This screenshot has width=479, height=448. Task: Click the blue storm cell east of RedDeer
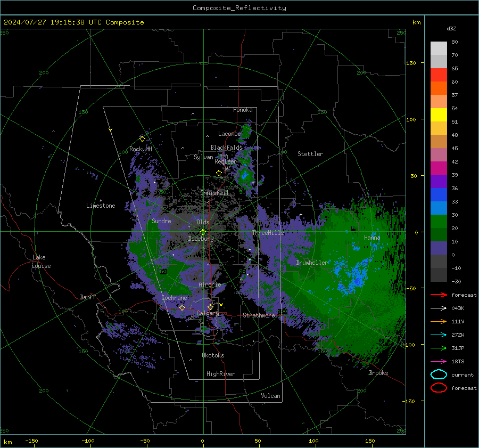click(245, 176)
